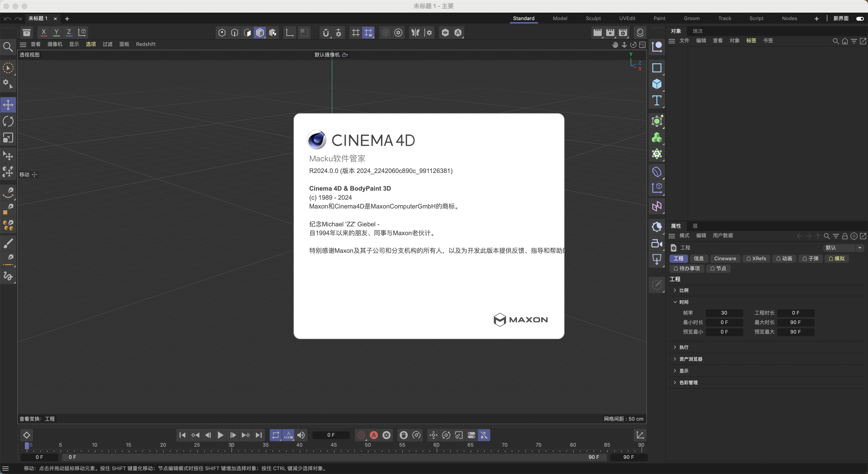Image resolution: width=868 pixels, height=474 pixels.
Task: Click Play forward in timeline
Action: click(220, 435)
